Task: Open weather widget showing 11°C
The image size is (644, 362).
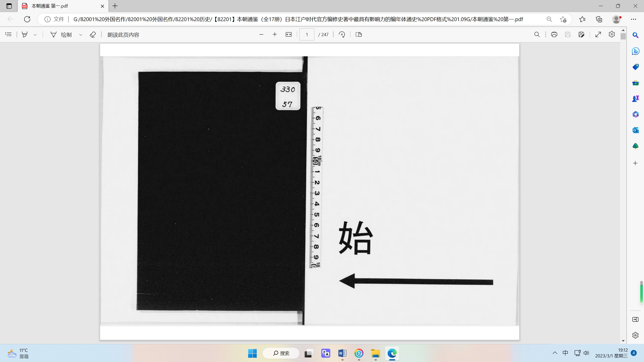Action: tap(18, 353)
